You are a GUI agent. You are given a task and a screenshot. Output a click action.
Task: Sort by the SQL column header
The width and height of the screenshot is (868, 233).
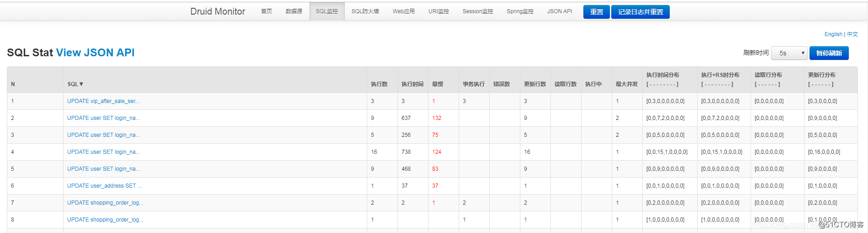pyautogui.click(x=75, y=84)
